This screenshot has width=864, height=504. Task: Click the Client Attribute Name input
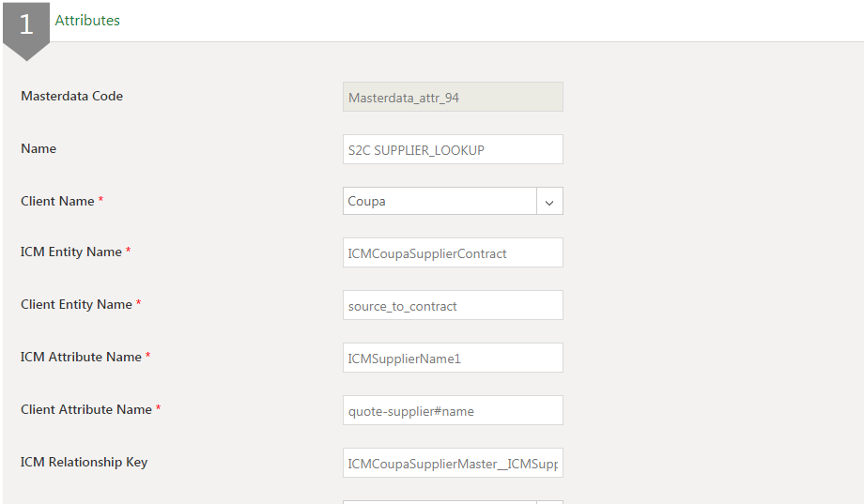453,410
